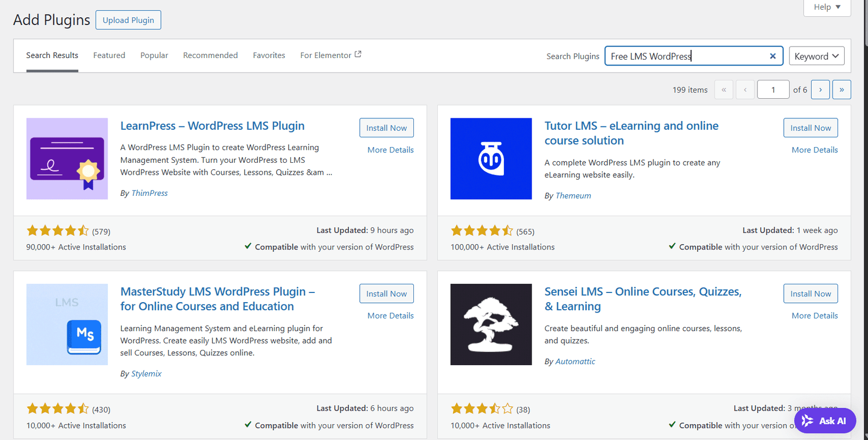Screen dimensions: 868x440
Task: Open Sensei LMS plugin title link
Action: 643,299
